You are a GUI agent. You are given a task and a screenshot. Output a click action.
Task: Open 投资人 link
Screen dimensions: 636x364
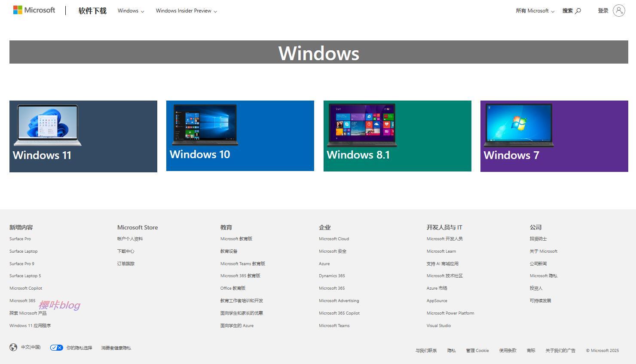536,288
